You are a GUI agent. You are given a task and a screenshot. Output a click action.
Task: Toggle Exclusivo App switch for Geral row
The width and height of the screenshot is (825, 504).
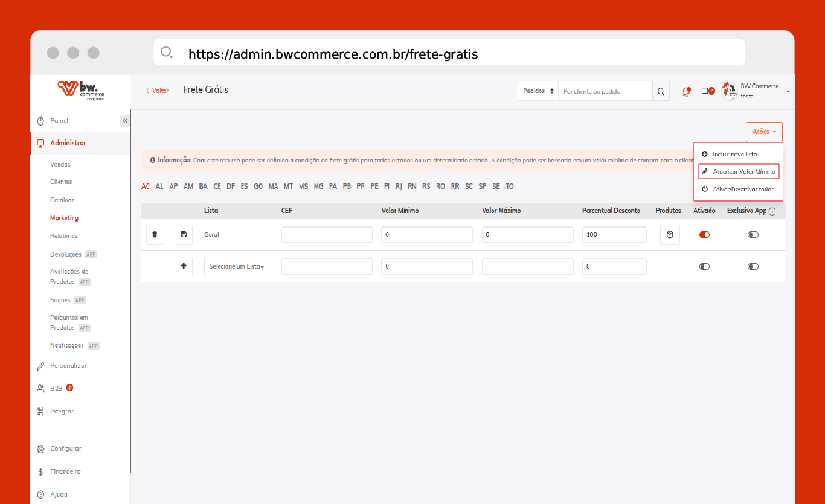[x=753, y=234]
